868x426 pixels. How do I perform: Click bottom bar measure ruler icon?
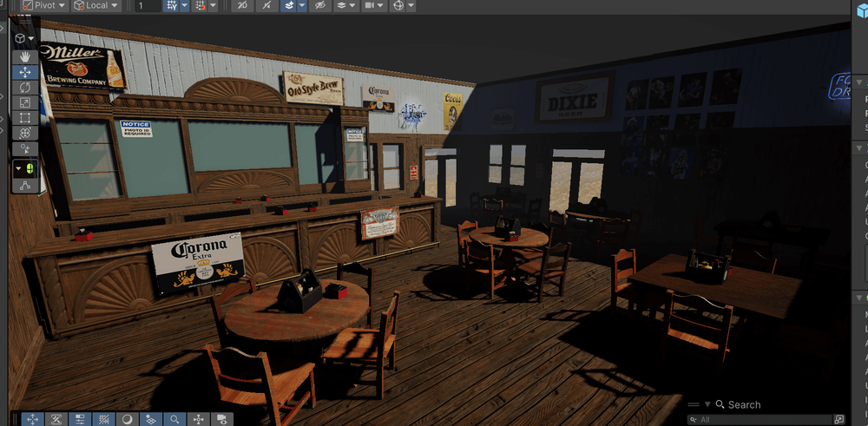pyautogui.click(x=56, y=419)
